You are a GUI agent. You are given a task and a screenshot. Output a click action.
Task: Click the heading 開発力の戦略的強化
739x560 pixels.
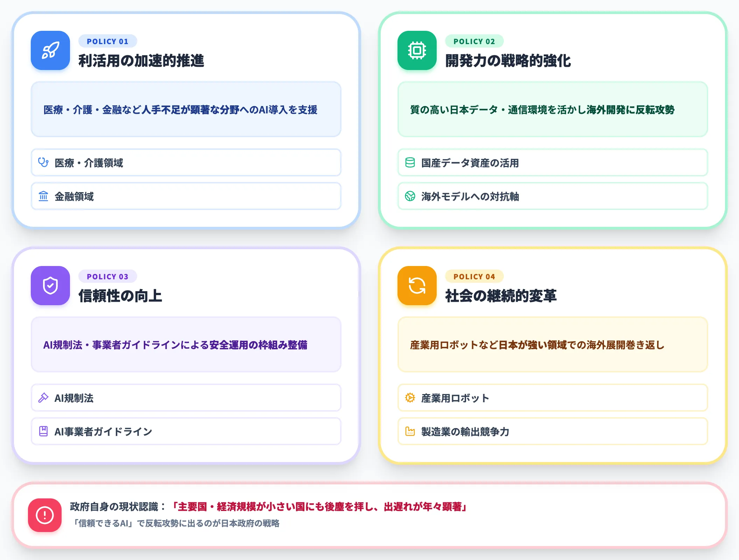click(508, 61)
